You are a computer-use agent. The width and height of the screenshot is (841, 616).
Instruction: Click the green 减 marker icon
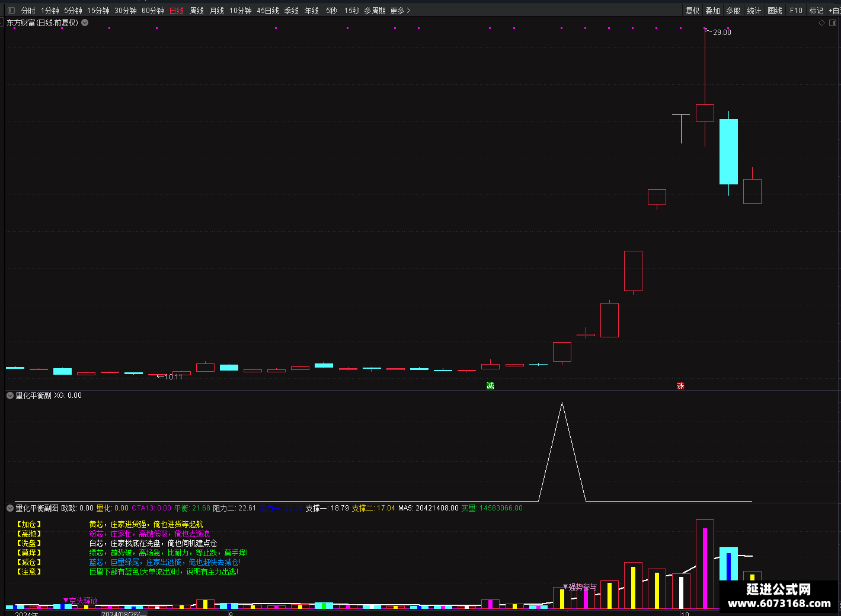pyautogui.click(x=490, y=386)
